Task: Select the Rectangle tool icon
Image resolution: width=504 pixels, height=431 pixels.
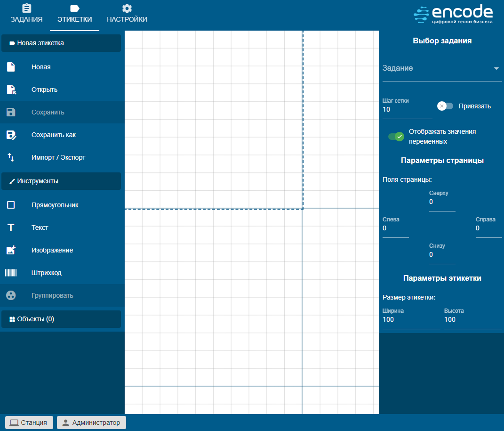Action: pyautogui.click(x=11, y=205)
